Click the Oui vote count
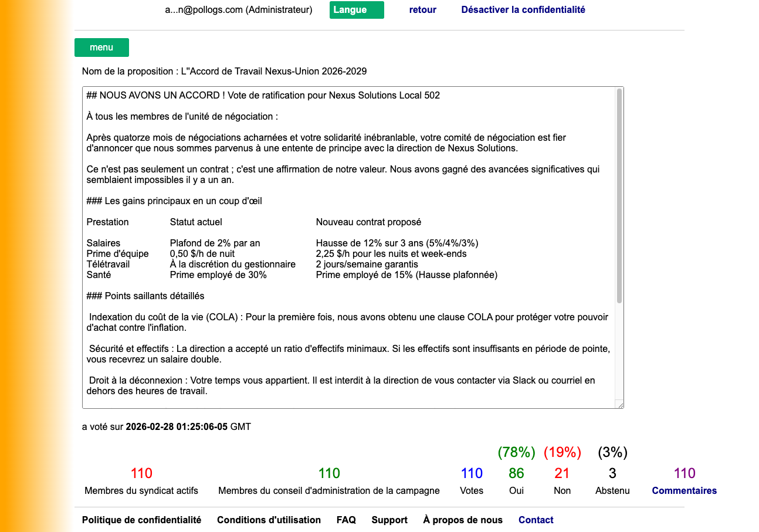 point(516,473)
